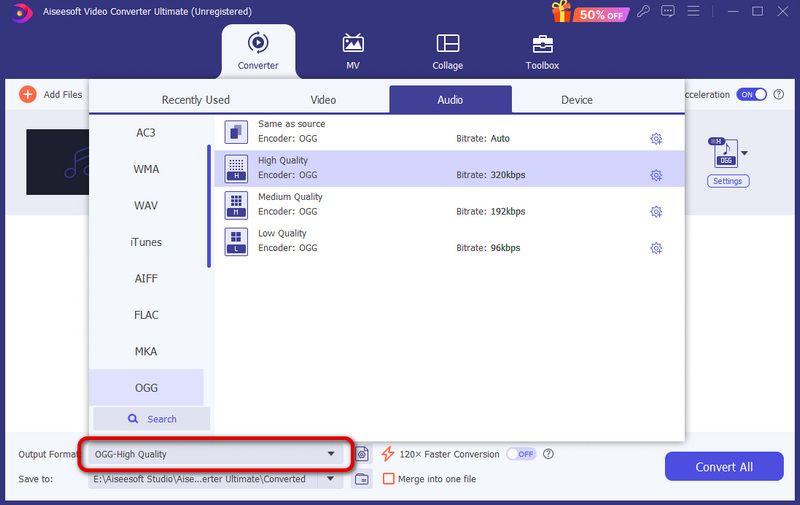
Task: Select the Medium Quality 192kbps preset row
Action: point(449,205)
